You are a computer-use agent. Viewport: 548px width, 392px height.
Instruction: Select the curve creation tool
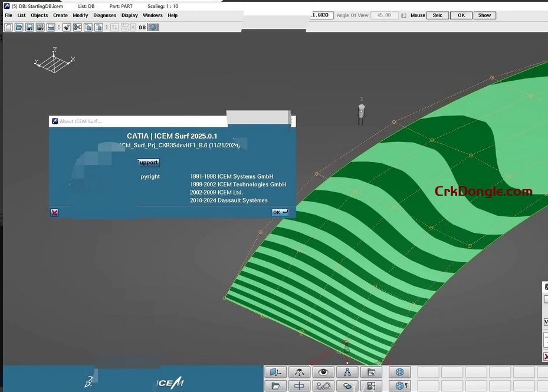pyautogui.click(x=323, y=385)
